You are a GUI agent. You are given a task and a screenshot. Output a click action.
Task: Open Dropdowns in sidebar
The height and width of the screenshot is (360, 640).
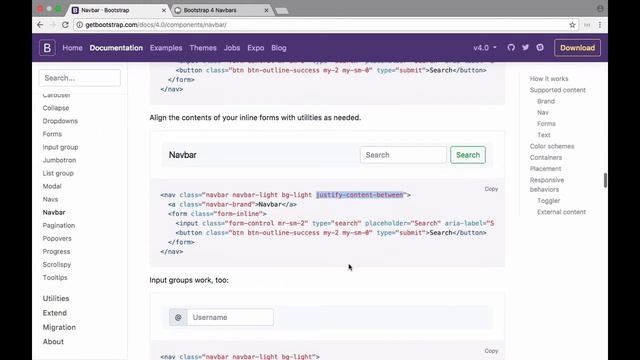(60, 121)
